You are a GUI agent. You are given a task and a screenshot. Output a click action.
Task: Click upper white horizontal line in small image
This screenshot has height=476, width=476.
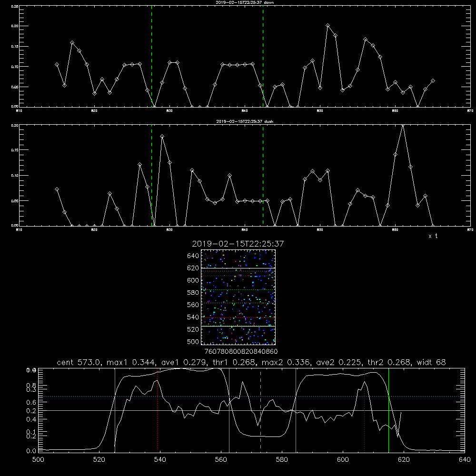(238, 268)
